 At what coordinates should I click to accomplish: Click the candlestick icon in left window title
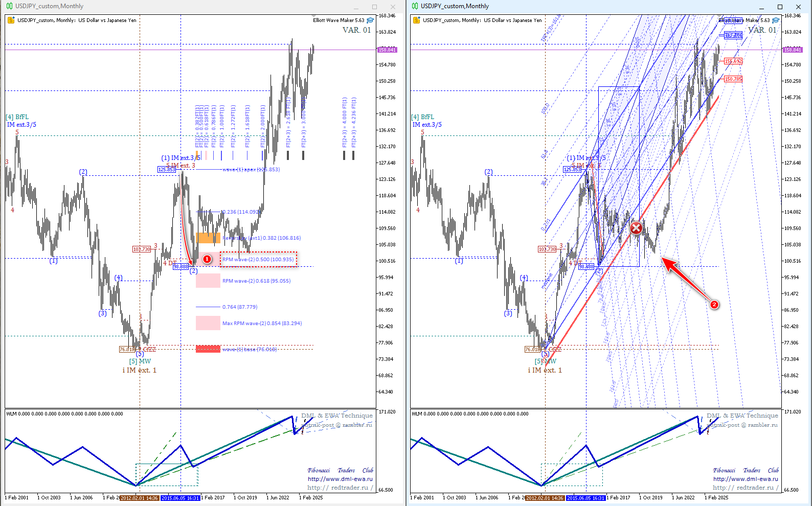[9, 6]
